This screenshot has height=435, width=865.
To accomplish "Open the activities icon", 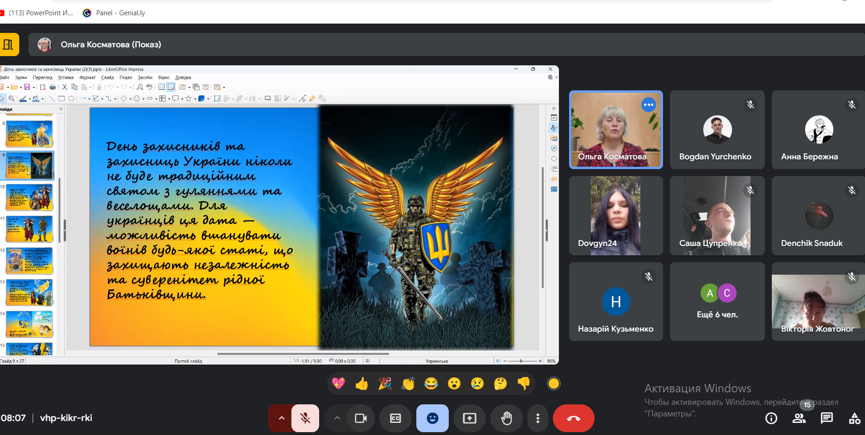I will [x=854, y=418].
